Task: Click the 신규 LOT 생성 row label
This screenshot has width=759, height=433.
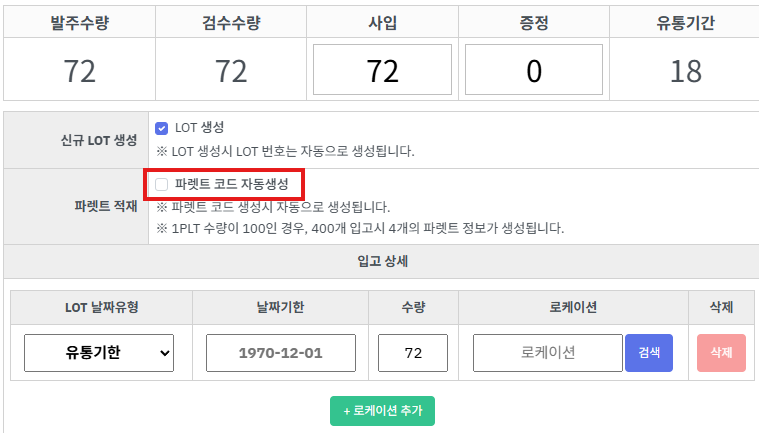Action: click(98, 140)
